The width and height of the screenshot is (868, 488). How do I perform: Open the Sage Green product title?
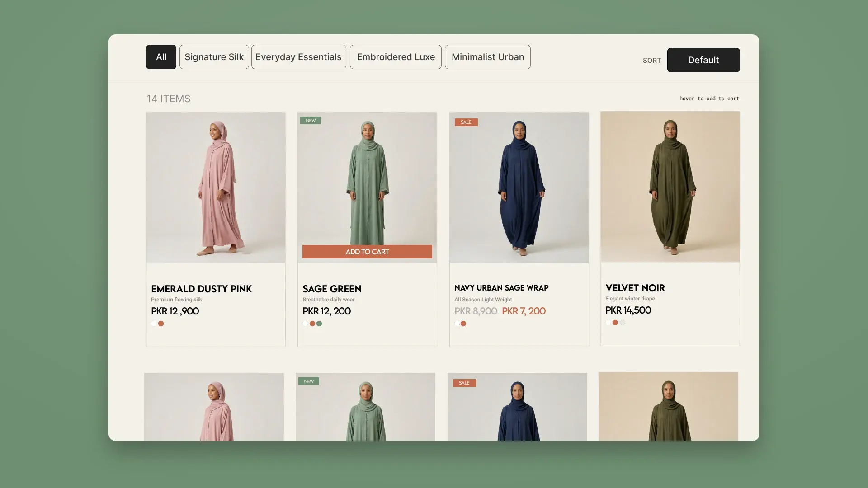(x=332, y=289)
